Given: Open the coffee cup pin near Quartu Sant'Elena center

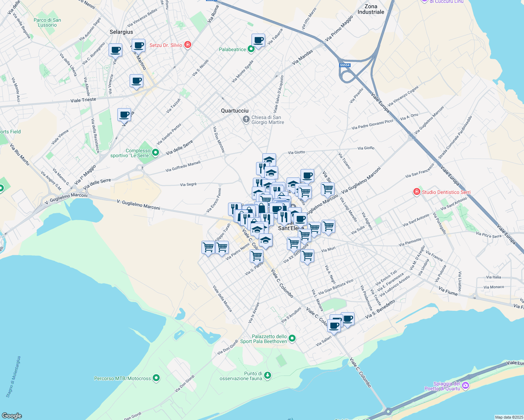Looking at the screenshot, I should (x=300, y=219).
